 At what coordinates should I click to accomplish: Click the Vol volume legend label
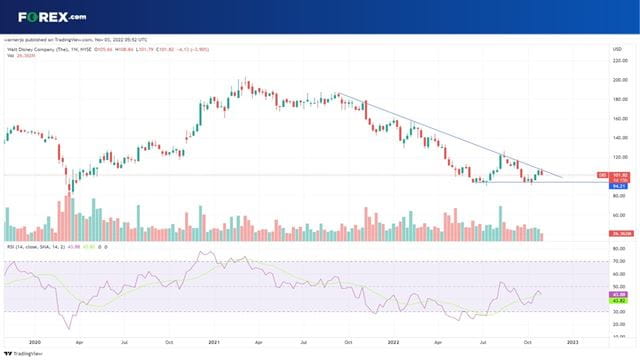tap(10, 55)
